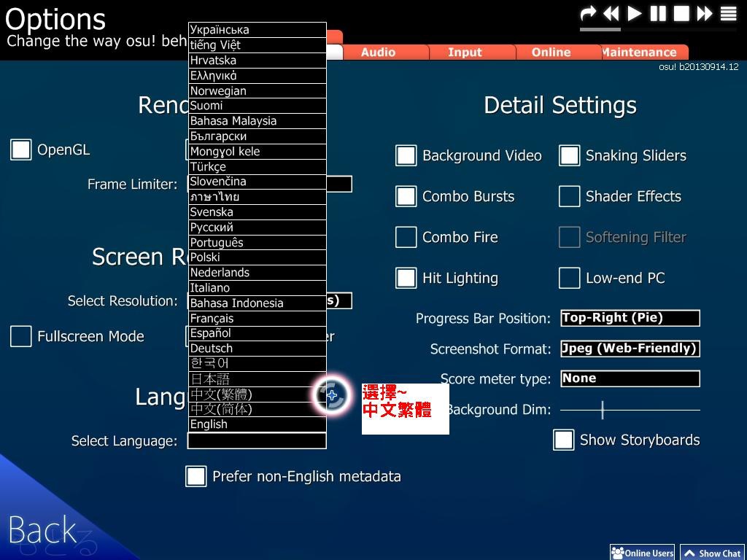Choose Français in the language list
This screenshot has width=747, height=560.
pyautogui.click(x=258, y=318)
